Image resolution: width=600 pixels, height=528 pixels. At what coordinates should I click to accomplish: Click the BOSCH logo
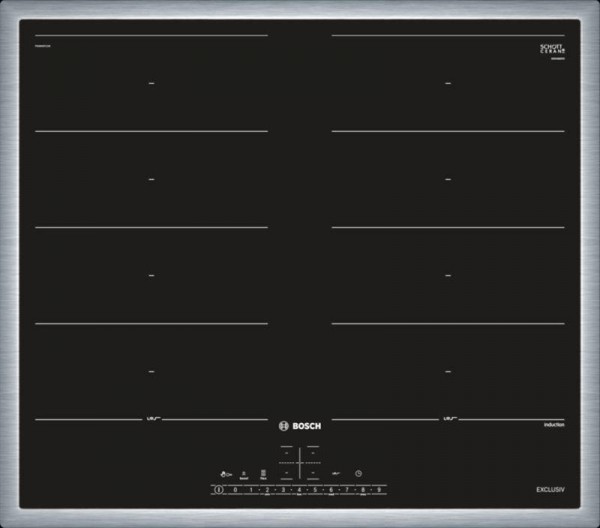point(300,426)
